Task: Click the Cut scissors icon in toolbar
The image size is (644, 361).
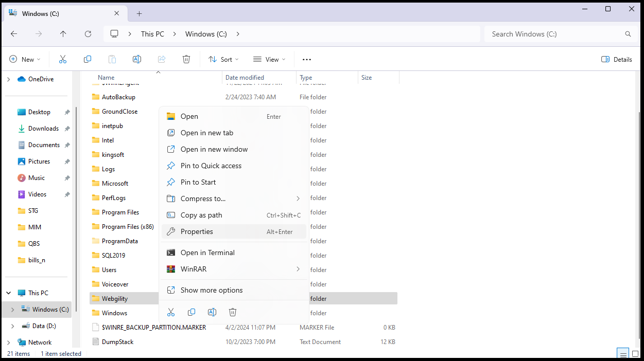Action: (63, 59)
